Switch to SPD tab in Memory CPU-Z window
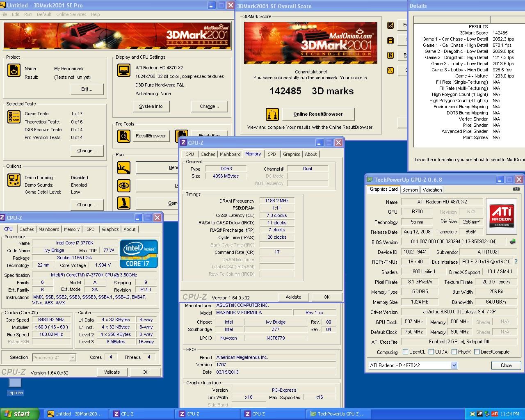 [272, 154]
